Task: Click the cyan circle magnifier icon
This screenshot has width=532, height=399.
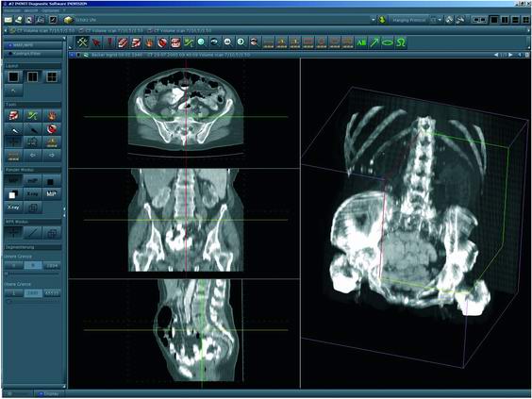Action: coord(202,42)
